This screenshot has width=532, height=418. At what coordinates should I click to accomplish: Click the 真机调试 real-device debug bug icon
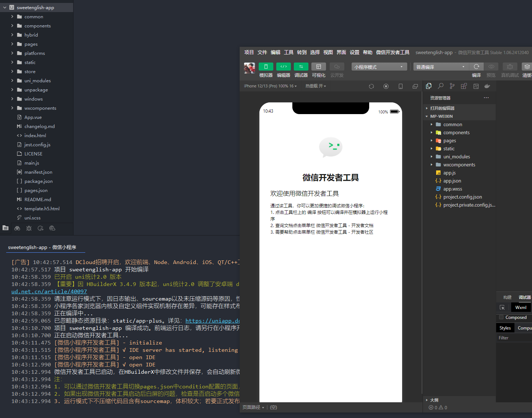pos(510,67)
